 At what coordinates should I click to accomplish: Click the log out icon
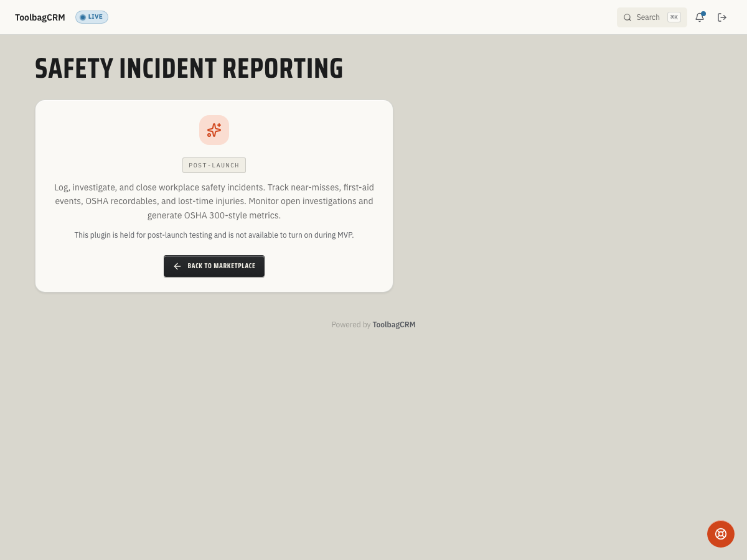click(722, 17)
